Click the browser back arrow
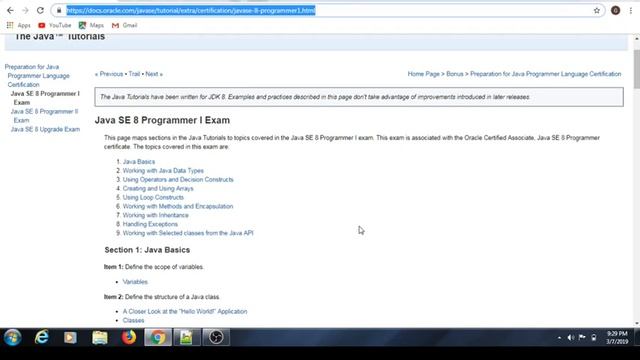Image resolution: width=640 pixels, height=360 pixels. [10, 10]
